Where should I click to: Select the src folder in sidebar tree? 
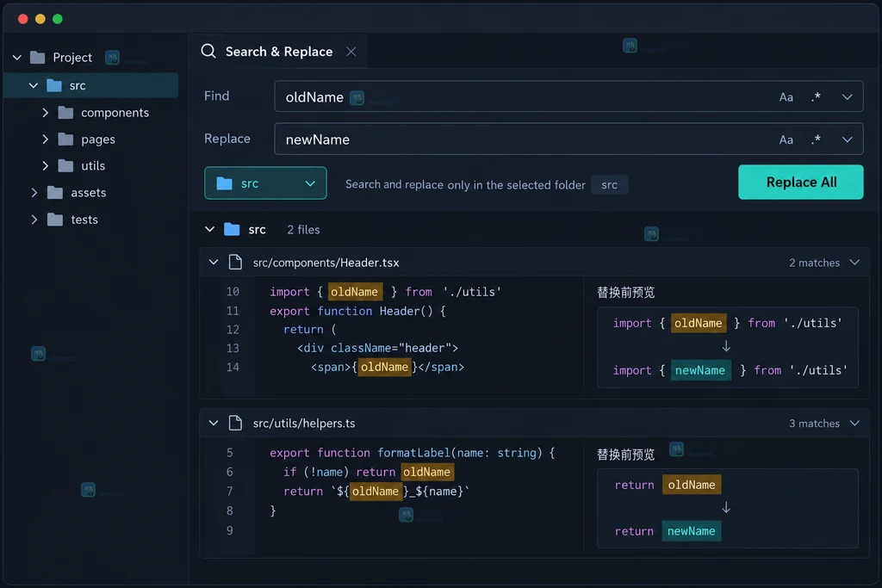[x=91, y=85]
